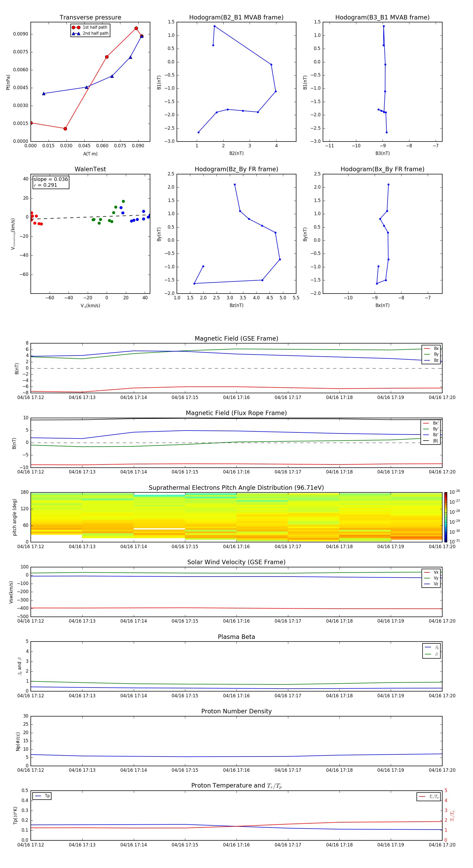Image resolution: width=473 pixels, height=868 pixels.
Task: Click the 'Vx' entry in velocity legend
Action: (x=431, y=572)
